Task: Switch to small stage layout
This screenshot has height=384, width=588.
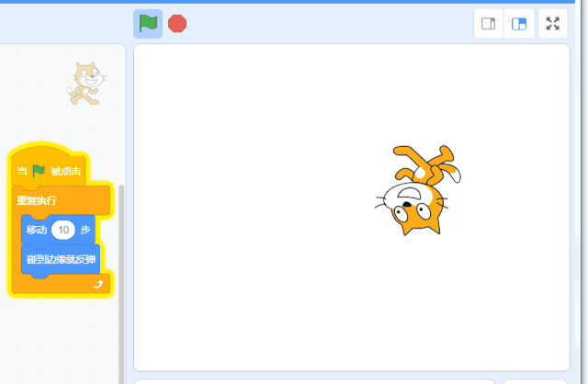Action: click(489, 24)
